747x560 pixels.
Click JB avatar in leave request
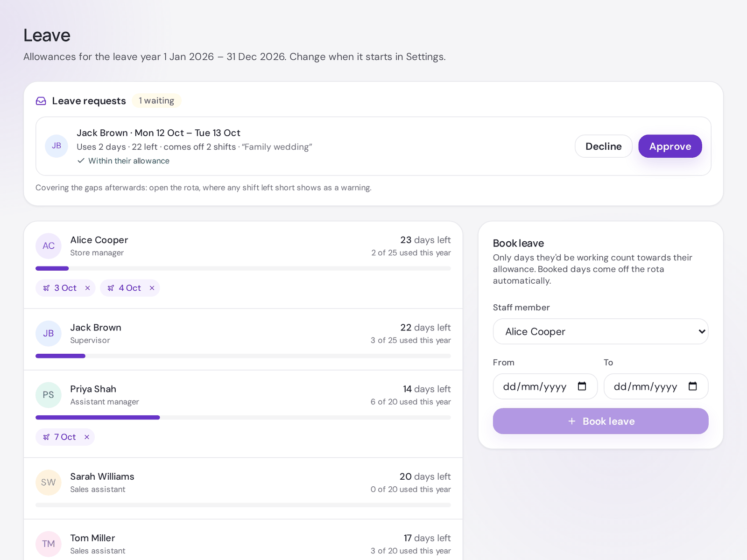click(56, 146)
